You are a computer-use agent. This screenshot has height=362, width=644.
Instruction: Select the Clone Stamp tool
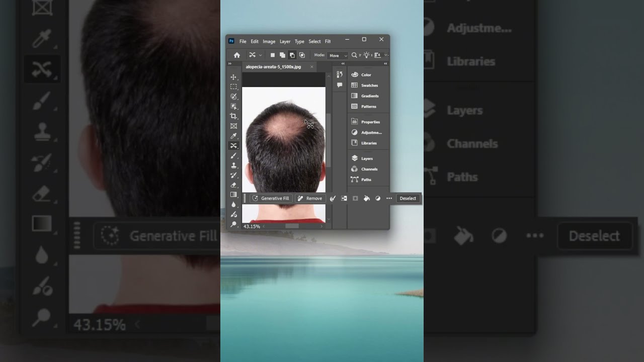(233, 165)
